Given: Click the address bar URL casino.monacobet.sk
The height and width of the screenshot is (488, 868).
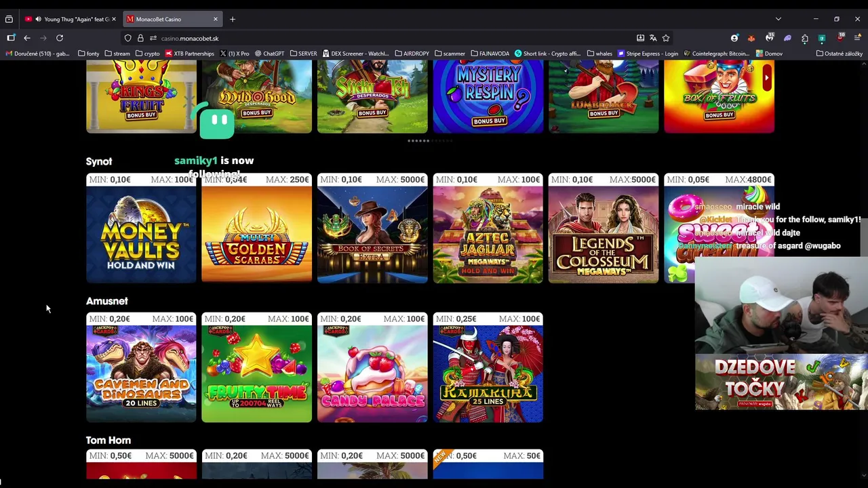Looking at the screenshot, I should click(190, 39).
